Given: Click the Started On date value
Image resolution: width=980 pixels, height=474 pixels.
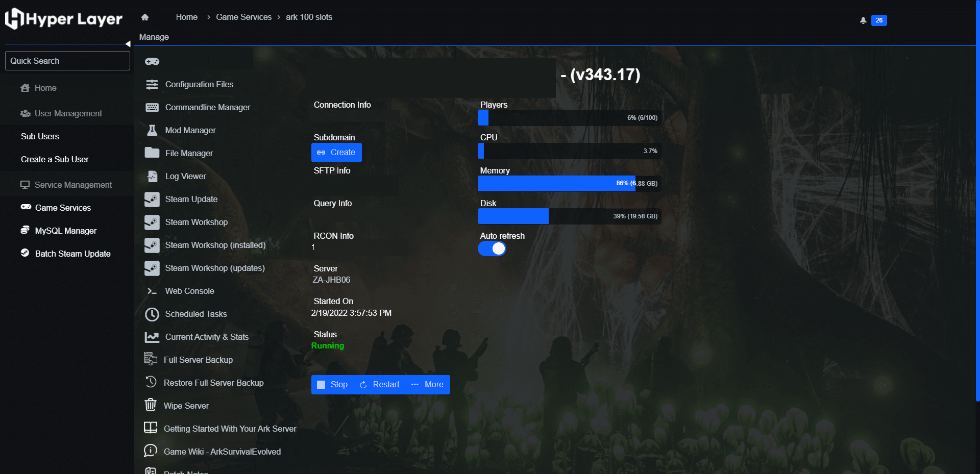Looking at the screenshot, I should pyautogui.click(x=351, y=313).
